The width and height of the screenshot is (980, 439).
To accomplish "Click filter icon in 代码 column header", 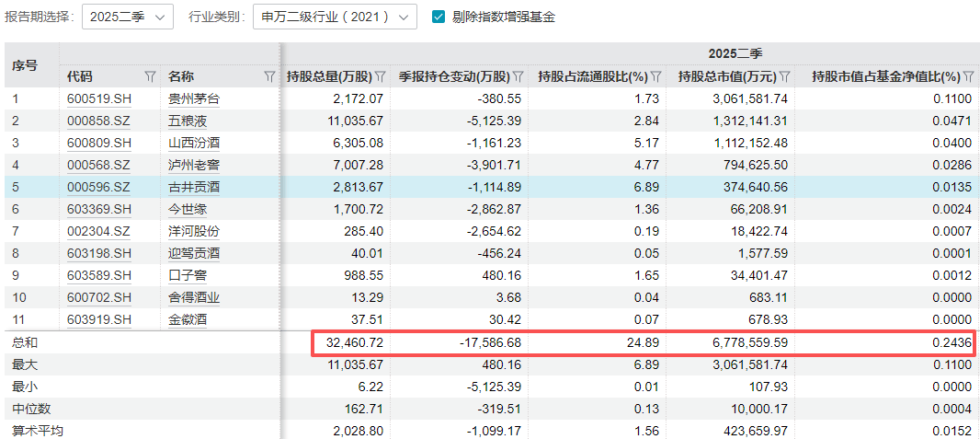I will click(x=150, y=76).
